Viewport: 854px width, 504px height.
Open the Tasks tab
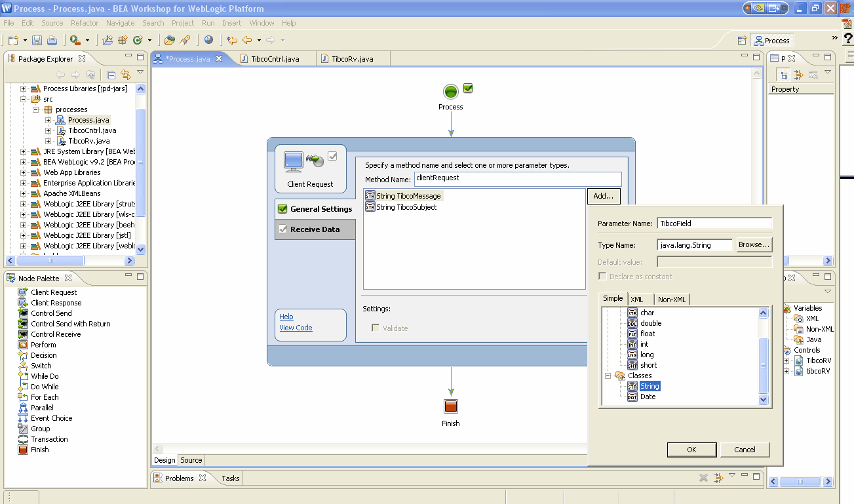coord(230,478)
